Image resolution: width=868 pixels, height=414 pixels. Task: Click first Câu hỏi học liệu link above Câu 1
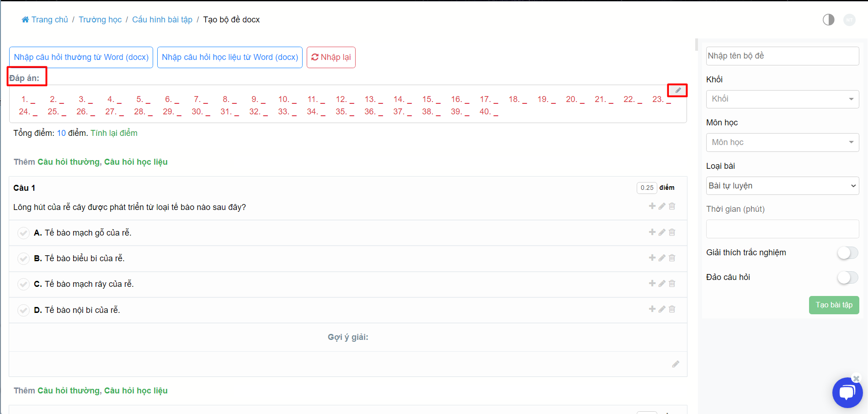(136, 162)
